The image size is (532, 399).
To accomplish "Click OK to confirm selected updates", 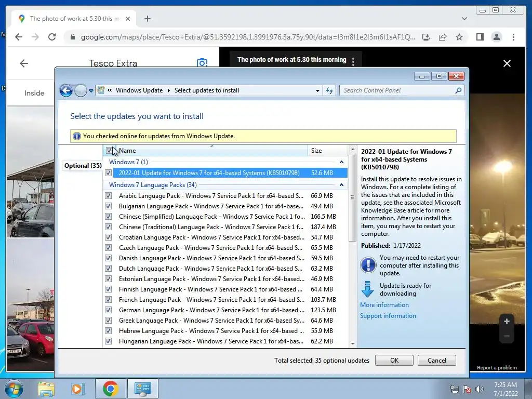I will [x=394, y=361].
